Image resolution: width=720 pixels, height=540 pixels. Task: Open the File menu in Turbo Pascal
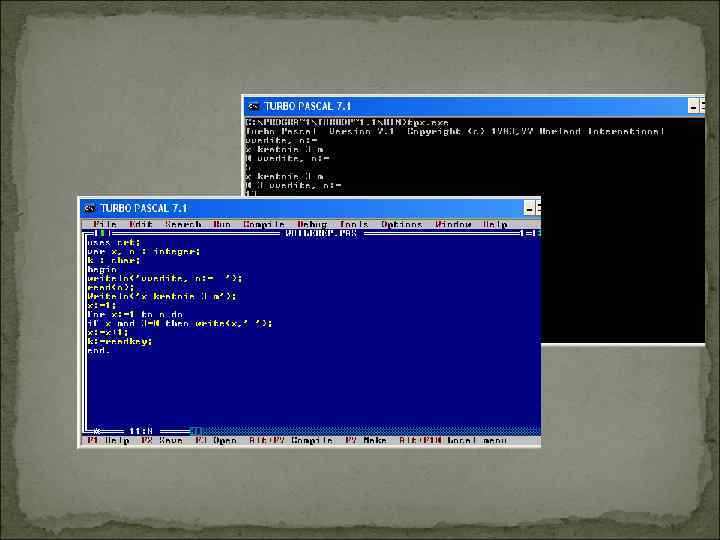tap(105, 224)
